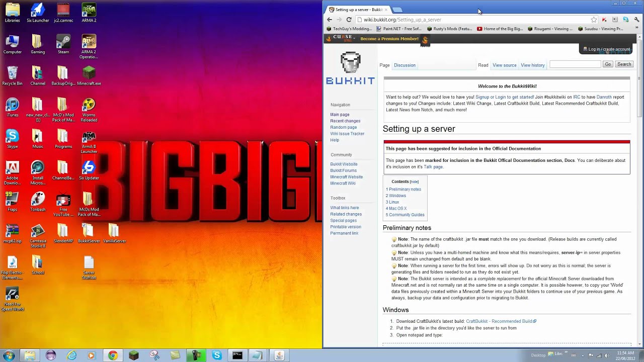Close the 'Setting up a server' tab
This screenshot has height=362, width=644.
pos(386,10)
